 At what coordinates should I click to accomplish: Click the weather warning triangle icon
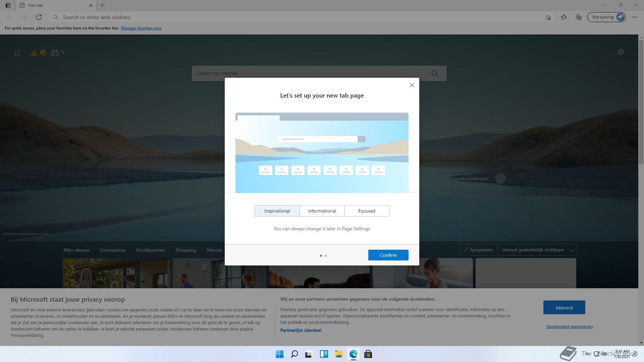click(34, 53)
